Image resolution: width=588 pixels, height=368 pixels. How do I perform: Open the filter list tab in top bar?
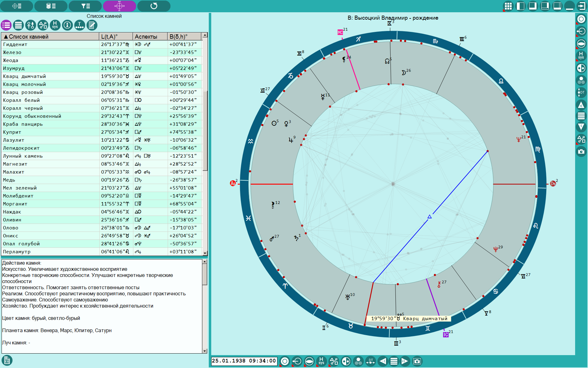pos(85,6)
